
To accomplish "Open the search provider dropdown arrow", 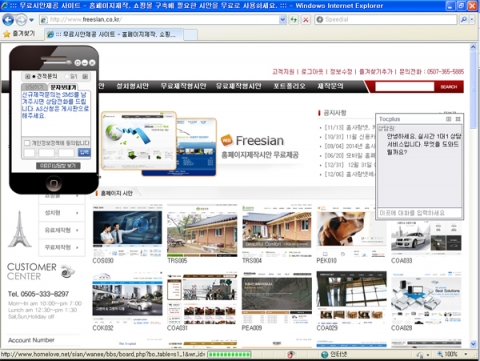I will (x=471, y=20).
